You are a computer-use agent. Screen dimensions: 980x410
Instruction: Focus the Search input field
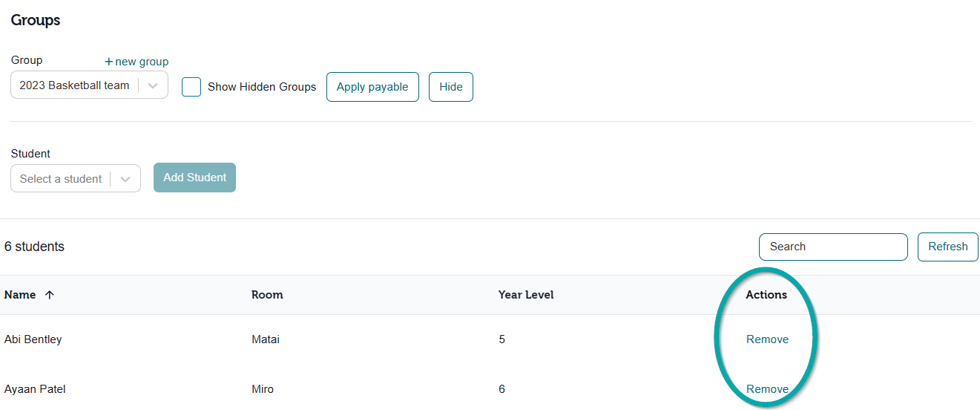coord(833,247)
